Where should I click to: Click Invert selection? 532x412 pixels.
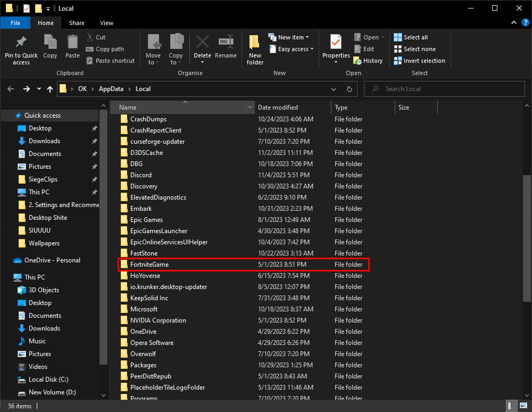point(420,61)
